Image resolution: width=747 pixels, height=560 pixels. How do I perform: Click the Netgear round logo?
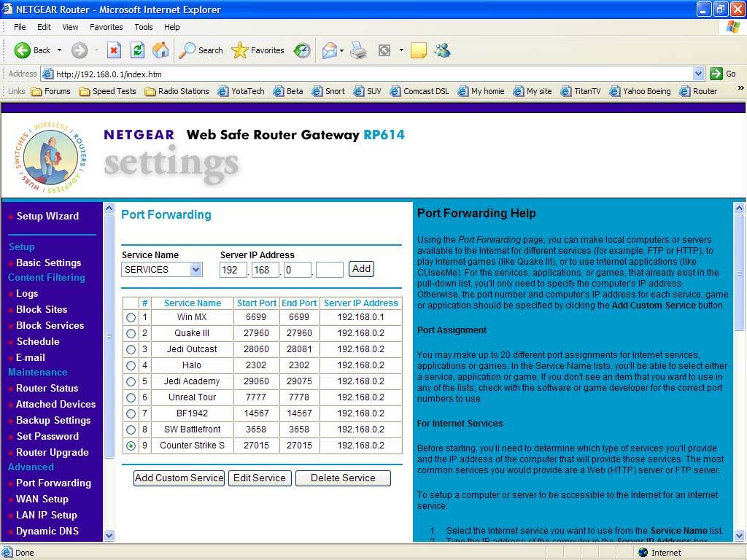point(50,157)
